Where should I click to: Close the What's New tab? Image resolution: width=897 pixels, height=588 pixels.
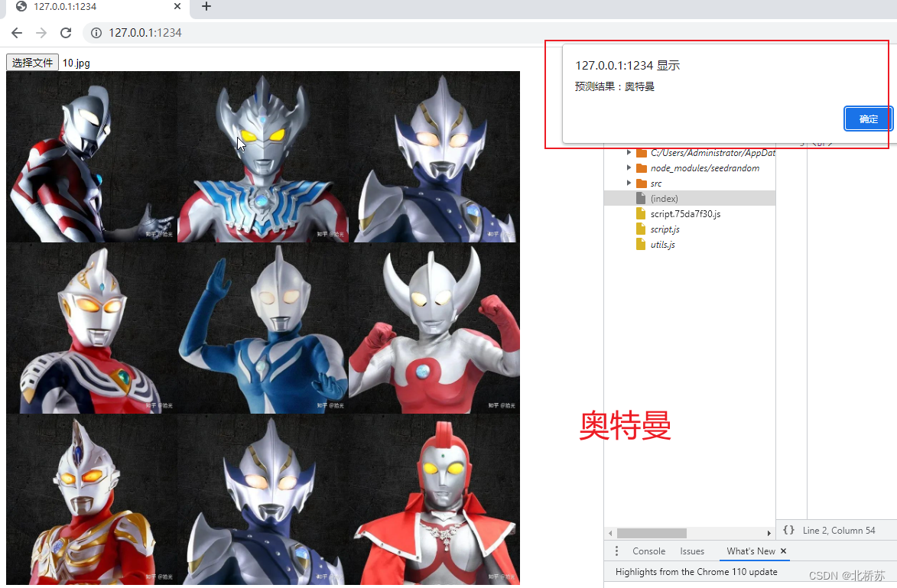tap(783, 551)
